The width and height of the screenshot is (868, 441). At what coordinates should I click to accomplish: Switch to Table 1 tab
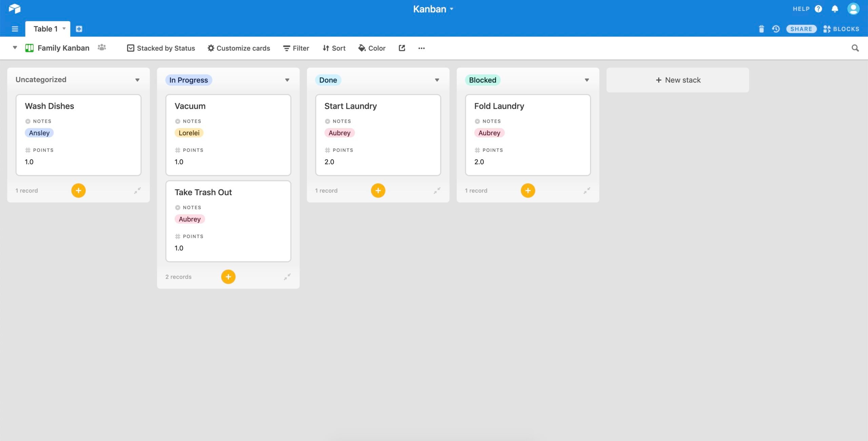45,28
